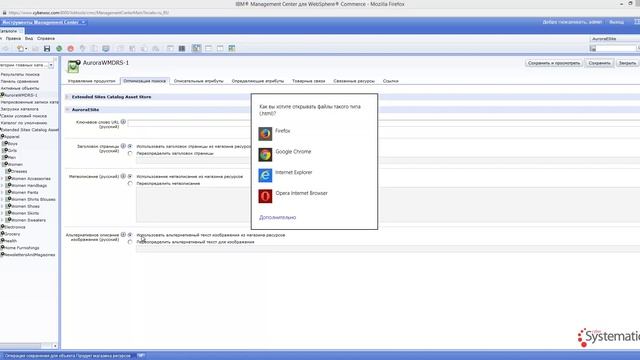This screenshot has width=640, height=360.
Task: Select Активные объекты in explorer list
Action: pos(20,88)
